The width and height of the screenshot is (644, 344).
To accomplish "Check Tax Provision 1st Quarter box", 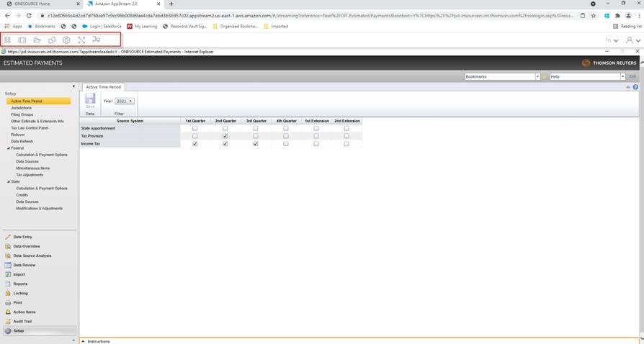I will click(x=195, y=136).
